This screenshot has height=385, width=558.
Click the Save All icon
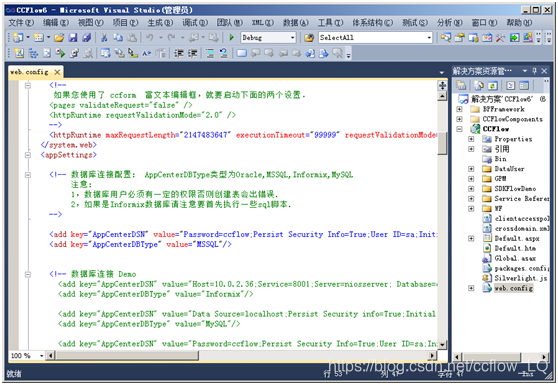[x=86, y=37]
